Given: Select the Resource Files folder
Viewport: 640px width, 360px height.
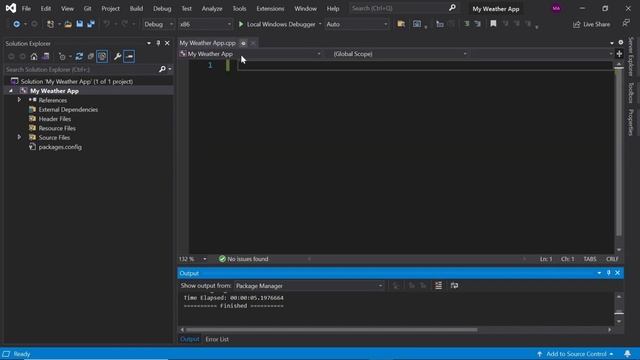Looking at the screenshot, I should [57, 129].
